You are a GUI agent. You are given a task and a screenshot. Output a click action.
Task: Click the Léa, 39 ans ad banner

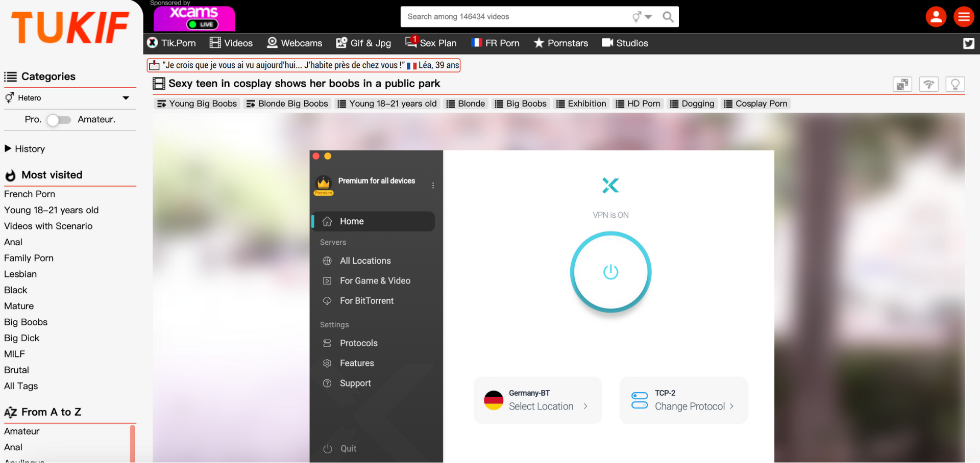click(x=304, y=65)
